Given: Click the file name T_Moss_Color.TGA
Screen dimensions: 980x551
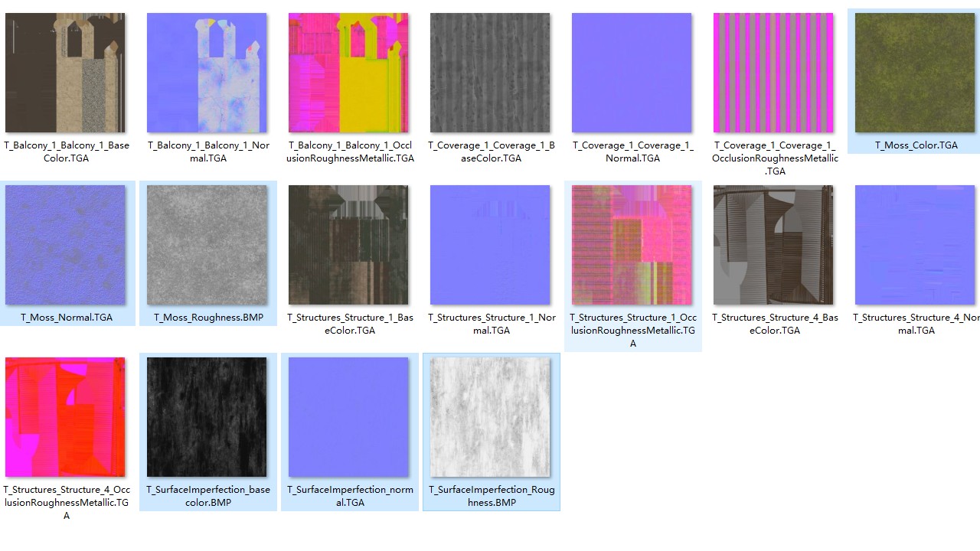Looking at the screenshot, I should pyautogui.click(x=916, y=145).
